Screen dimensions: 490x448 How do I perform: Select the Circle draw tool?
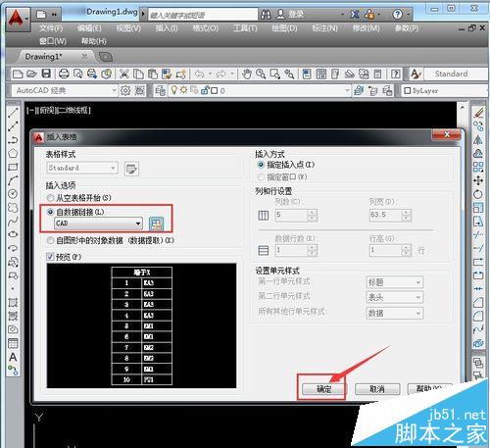[x=13, y=194]
